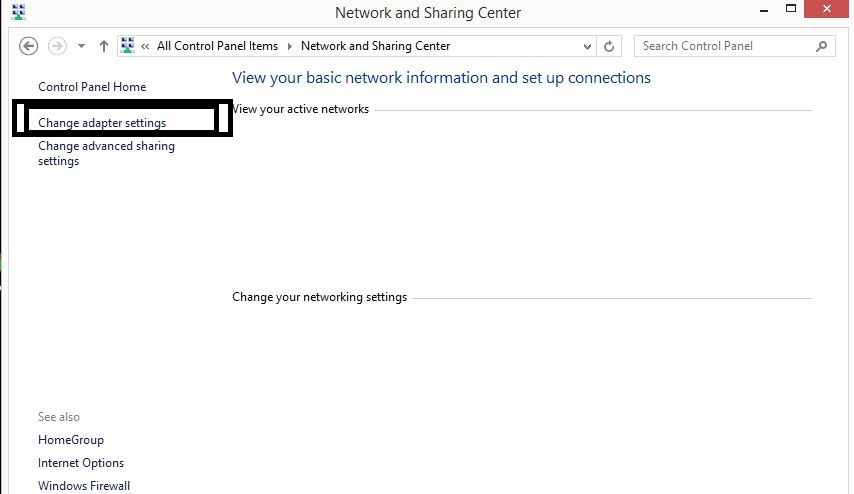Open Windows Firewall

click(x=84, y=486)
